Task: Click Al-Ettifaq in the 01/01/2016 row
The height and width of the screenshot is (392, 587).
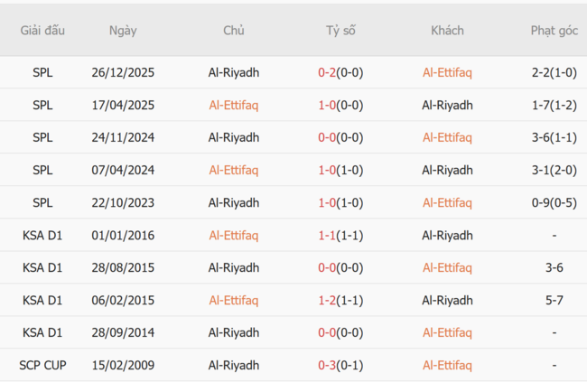Action: click(234, 235)
